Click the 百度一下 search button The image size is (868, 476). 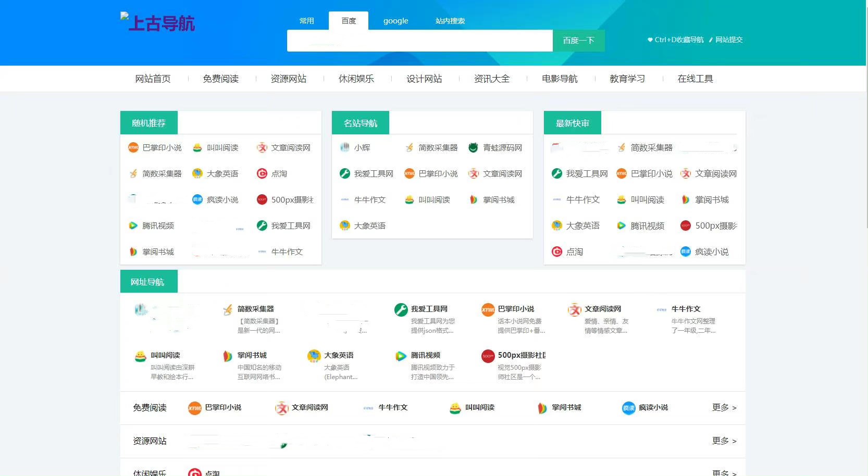[x=579, y=40]
